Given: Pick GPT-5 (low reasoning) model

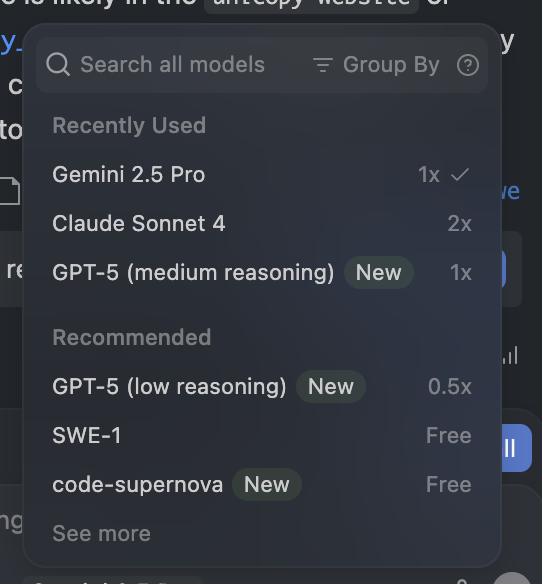Looking at the screenshot, I should point(262,386).
